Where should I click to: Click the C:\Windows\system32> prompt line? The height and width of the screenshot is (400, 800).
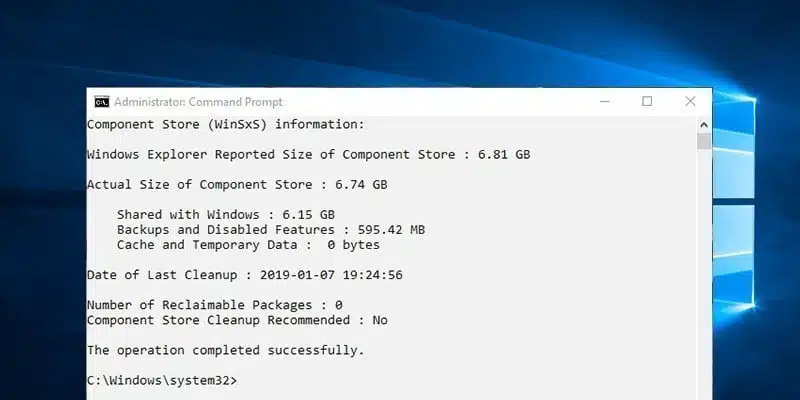point(162,381)
